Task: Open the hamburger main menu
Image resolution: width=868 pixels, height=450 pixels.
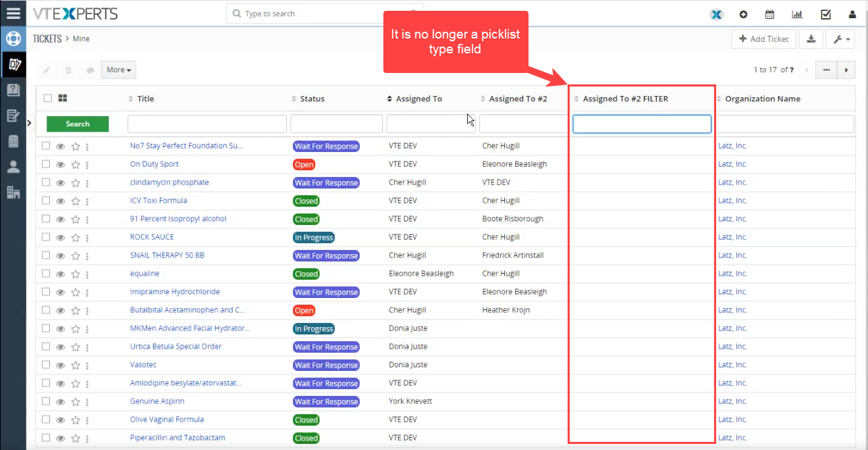Action: pos(13,13)
